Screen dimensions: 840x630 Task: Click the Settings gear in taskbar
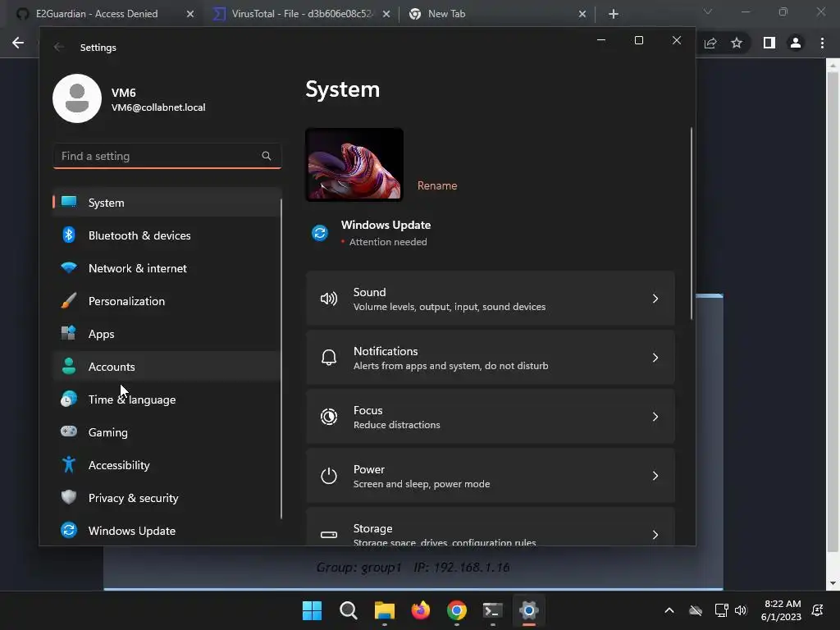pyautogui.click(x=529, y=610)
